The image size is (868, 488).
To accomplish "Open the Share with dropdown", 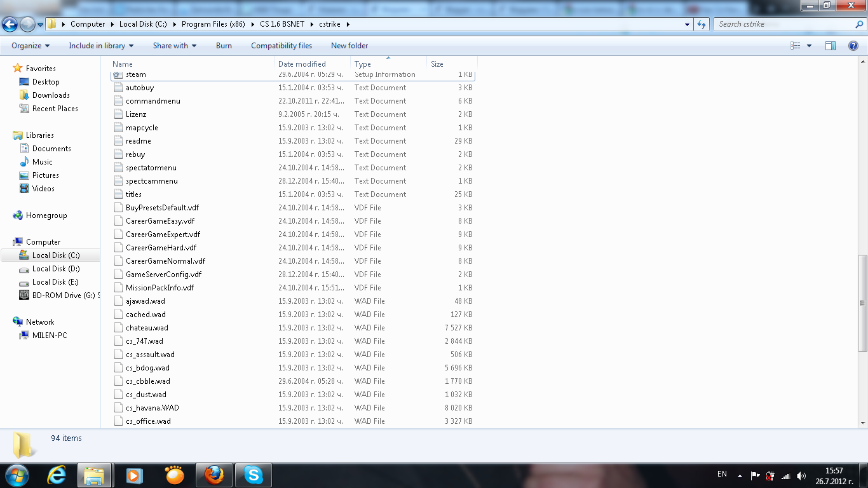I will tap(175, 46).
